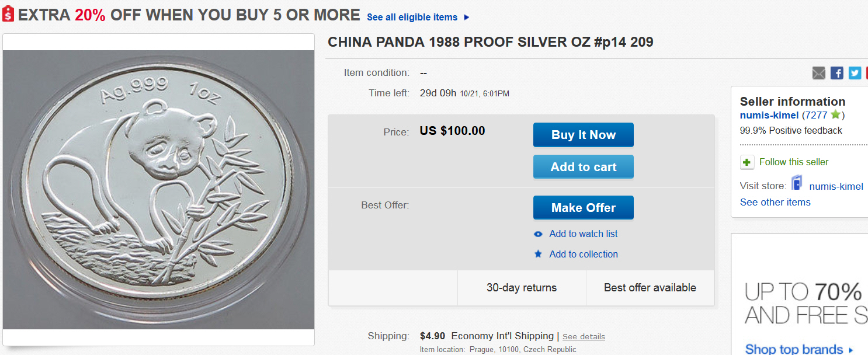The width and height of the screenshot is (868, 355).
Task: Click the eye icon for watch list
Action: (539, 234)
